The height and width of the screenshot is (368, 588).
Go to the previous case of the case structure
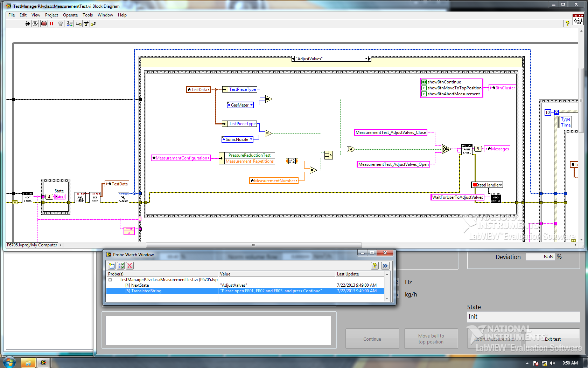293,59
